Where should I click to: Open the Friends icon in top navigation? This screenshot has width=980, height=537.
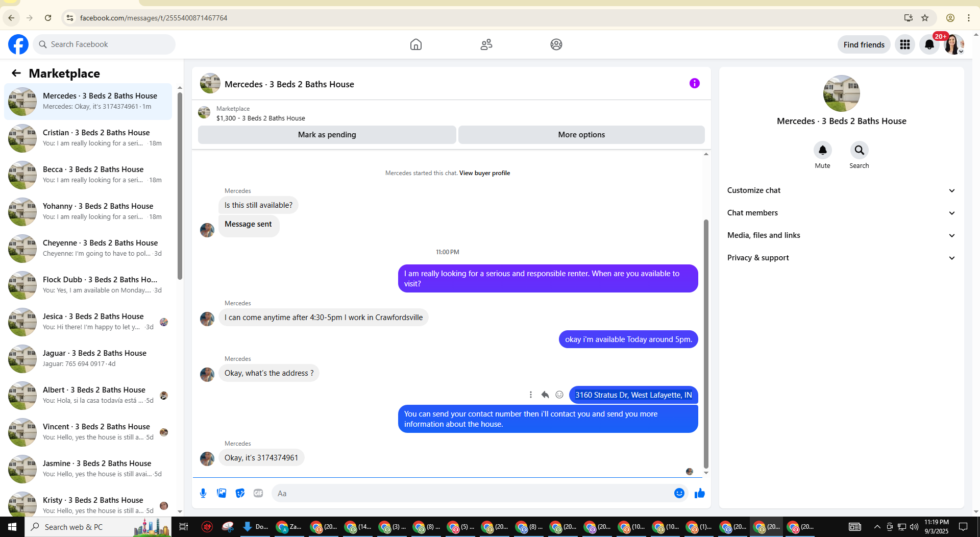point(486,44)
